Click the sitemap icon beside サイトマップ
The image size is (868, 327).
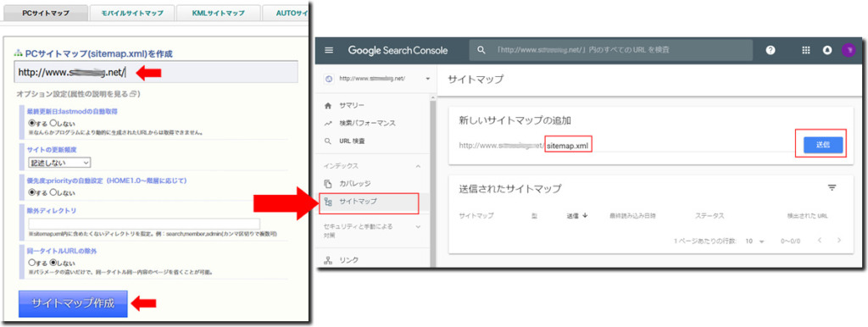(328, 202)
